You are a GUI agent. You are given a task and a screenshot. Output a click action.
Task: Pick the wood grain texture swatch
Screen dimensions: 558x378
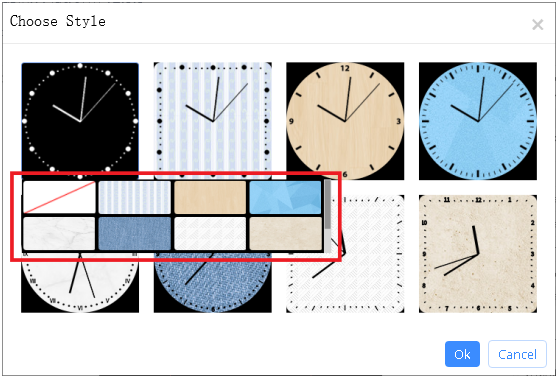[x=210, y=197]
